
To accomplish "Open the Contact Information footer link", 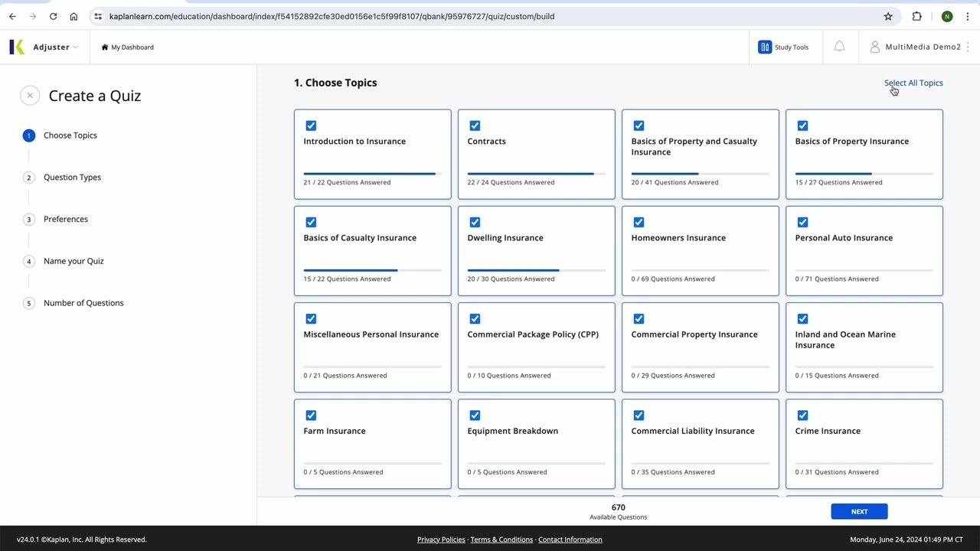I will (570, 540).
